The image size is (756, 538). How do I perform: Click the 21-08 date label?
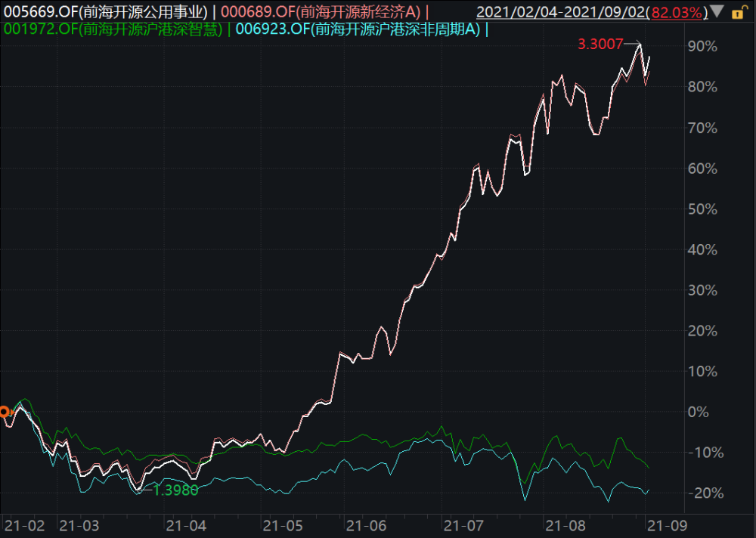(565, 525)
